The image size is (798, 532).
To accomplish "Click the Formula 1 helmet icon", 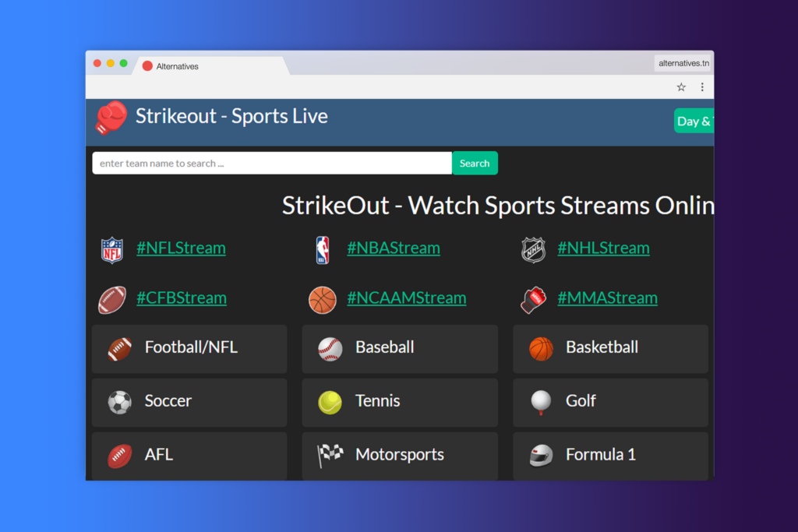I will click(541, 456).
